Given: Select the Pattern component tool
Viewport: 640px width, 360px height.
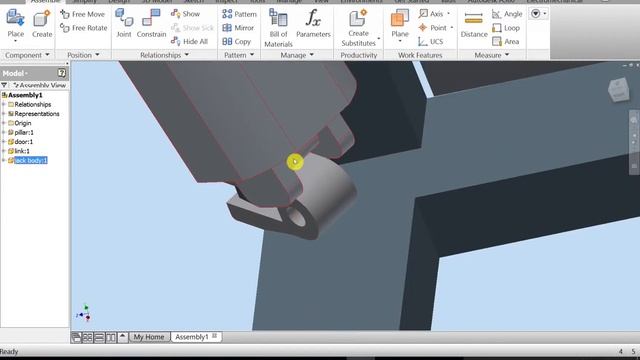Looking at the screenshot, I should 239,14.
